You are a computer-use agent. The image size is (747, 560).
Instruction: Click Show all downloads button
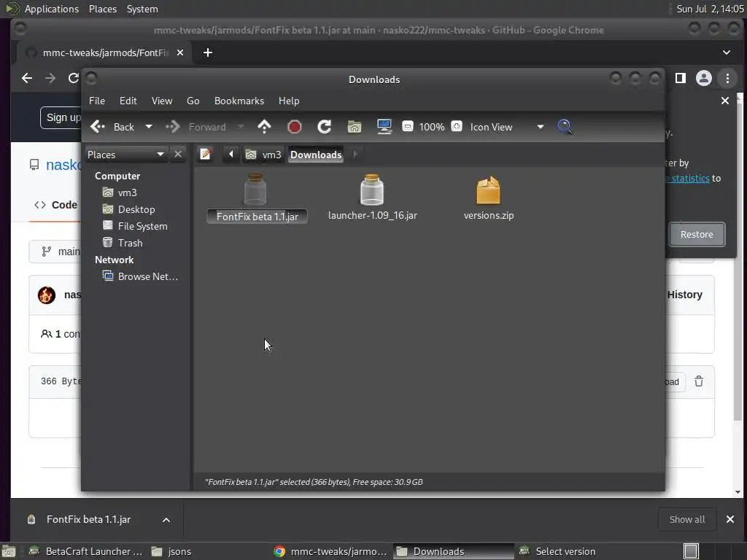point(687,519)
